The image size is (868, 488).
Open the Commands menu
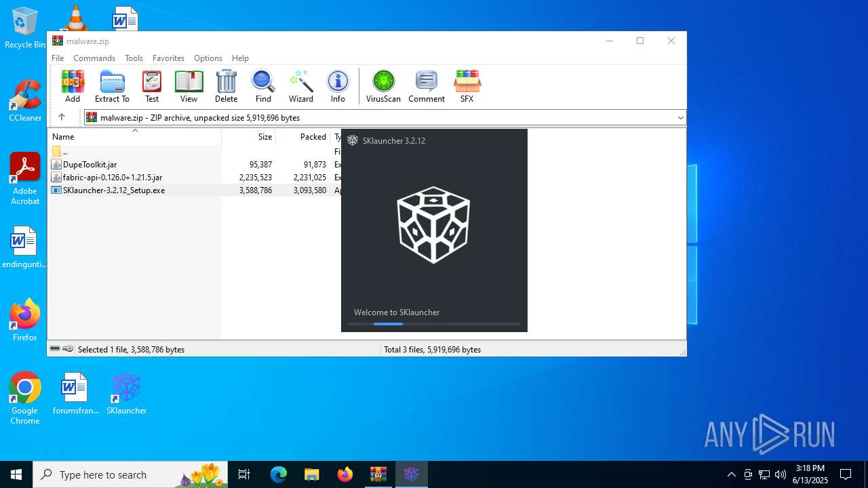[x=94, y=58]
